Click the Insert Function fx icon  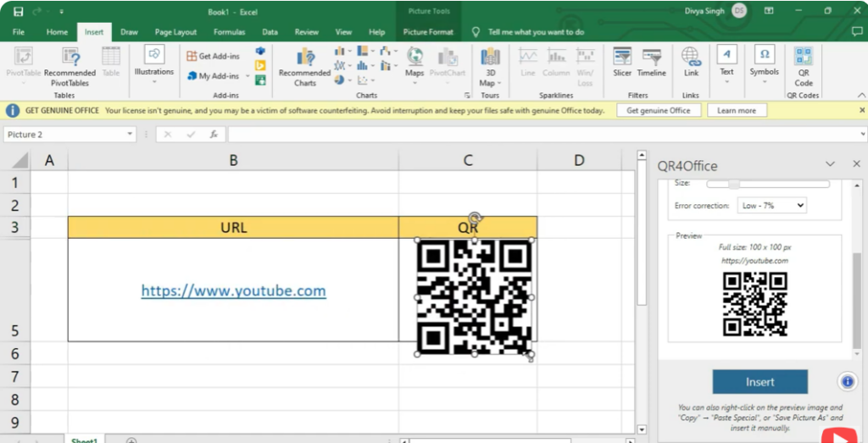coord(214,135)
